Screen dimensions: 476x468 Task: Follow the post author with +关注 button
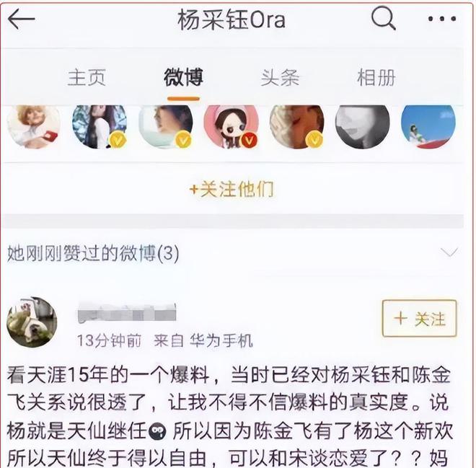click(420, 319)
